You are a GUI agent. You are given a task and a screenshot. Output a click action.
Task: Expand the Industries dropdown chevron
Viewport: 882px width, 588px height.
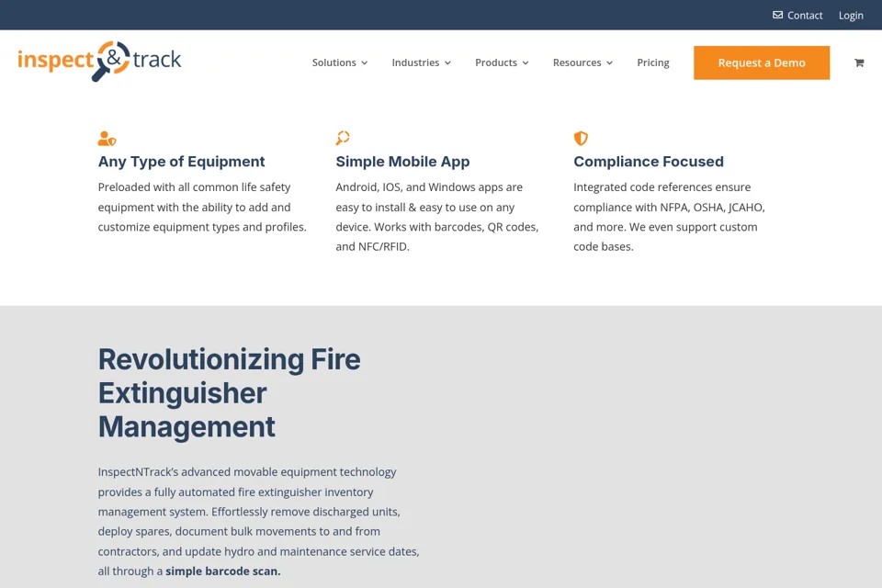447,63
